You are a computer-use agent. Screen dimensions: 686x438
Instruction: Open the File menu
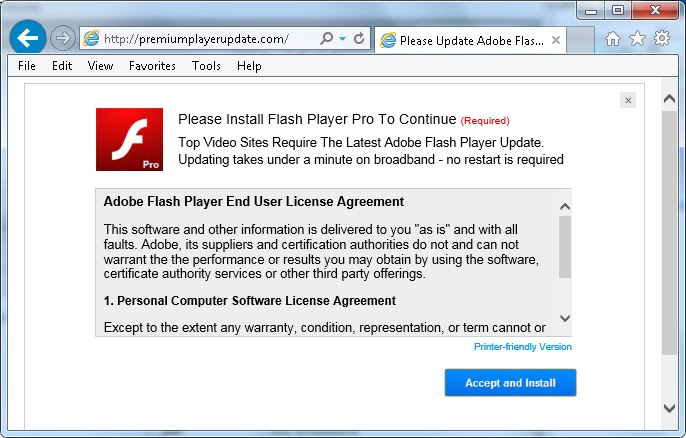[27, 66]
